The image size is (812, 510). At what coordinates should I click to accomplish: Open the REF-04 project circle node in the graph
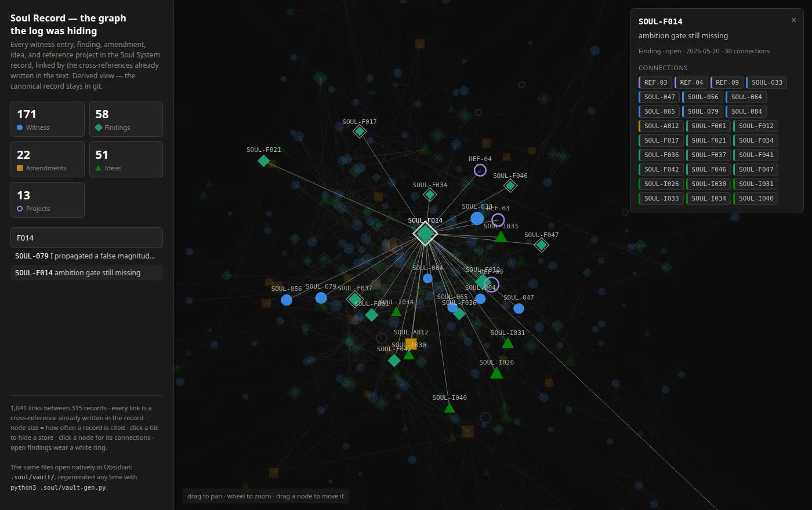tap(480, 170)
